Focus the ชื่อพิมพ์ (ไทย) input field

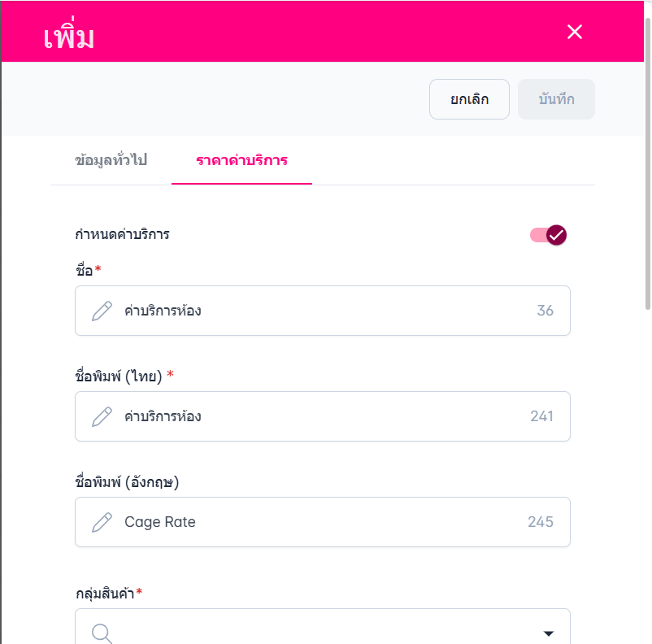click(x=325, y=416)
